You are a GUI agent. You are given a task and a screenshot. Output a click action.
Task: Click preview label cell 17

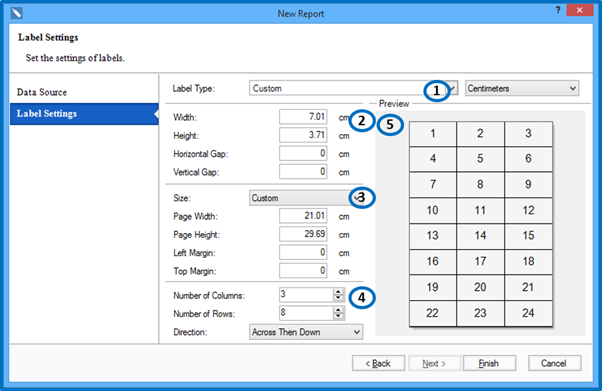click(480, 262)
